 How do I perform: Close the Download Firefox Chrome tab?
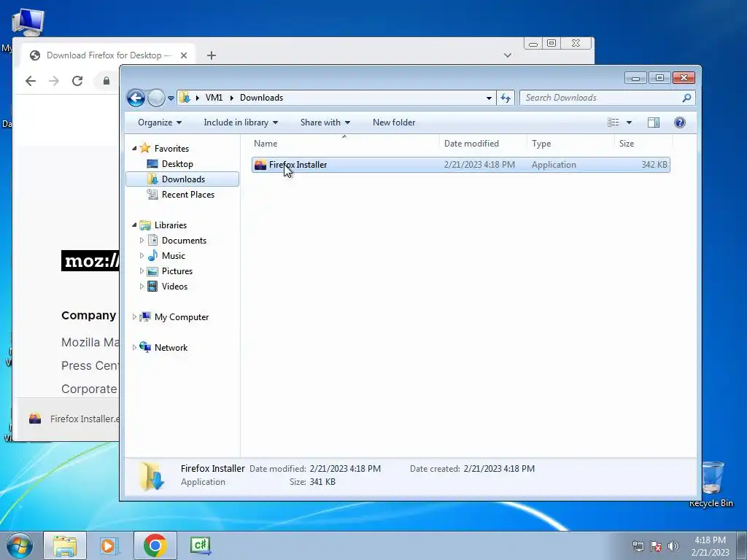coord(184,55)
